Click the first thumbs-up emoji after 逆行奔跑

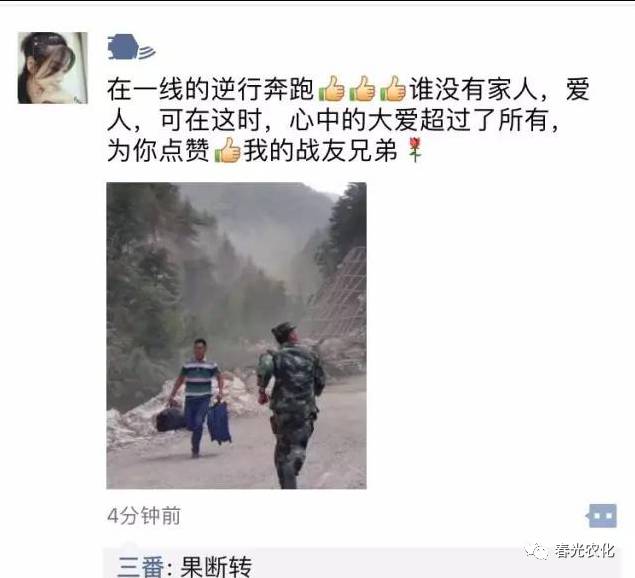click(332, 88)
